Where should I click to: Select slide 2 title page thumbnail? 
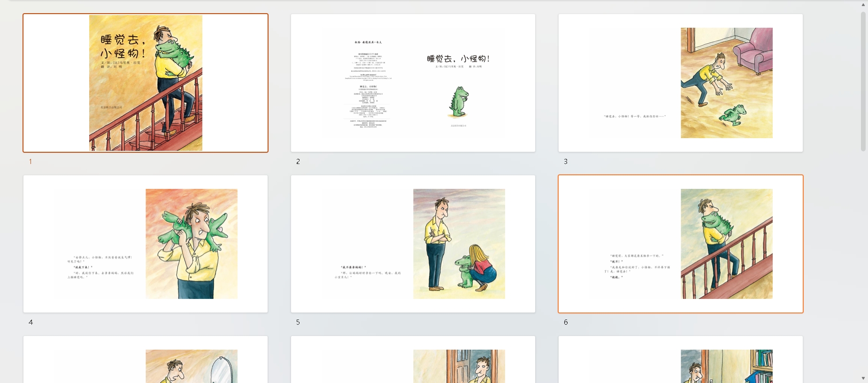413,83
